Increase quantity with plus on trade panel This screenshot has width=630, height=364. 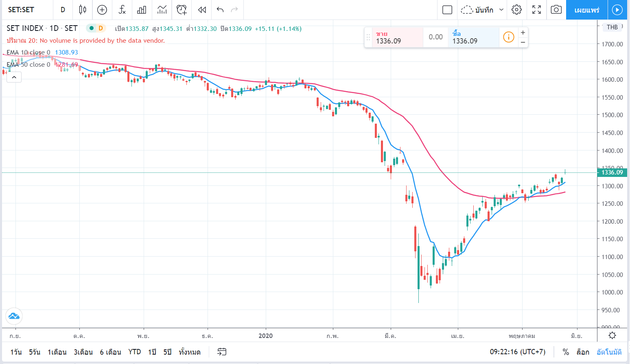pos(523,33)
